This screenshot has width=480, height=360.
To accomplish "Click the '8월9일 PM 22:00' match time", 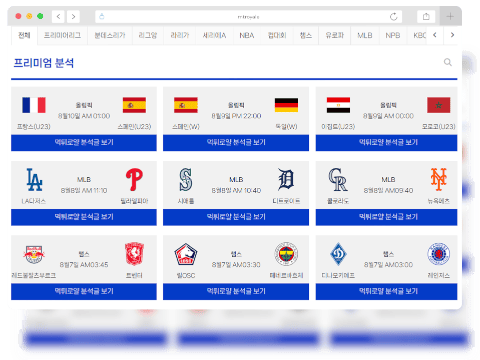I will pos(236,116).
